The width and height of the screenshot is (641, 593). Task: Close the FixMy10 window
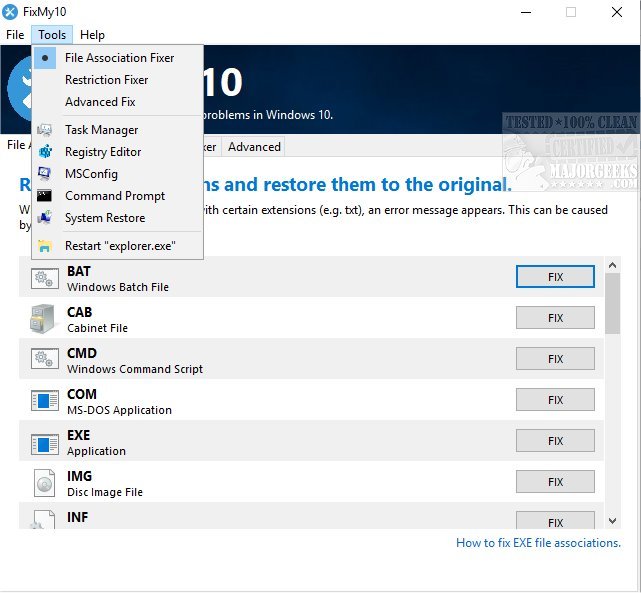point(616,12)
